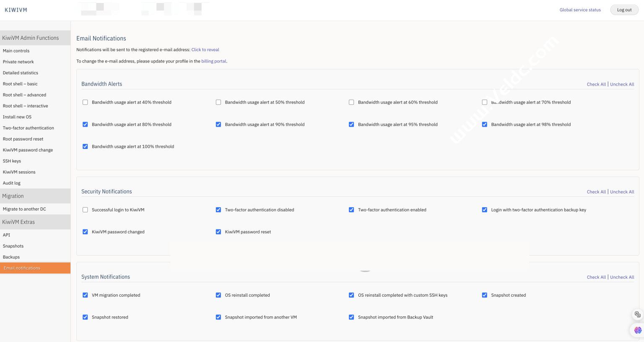Open Global service status
The height and width of the screenshot is (342, 644).
580,10
